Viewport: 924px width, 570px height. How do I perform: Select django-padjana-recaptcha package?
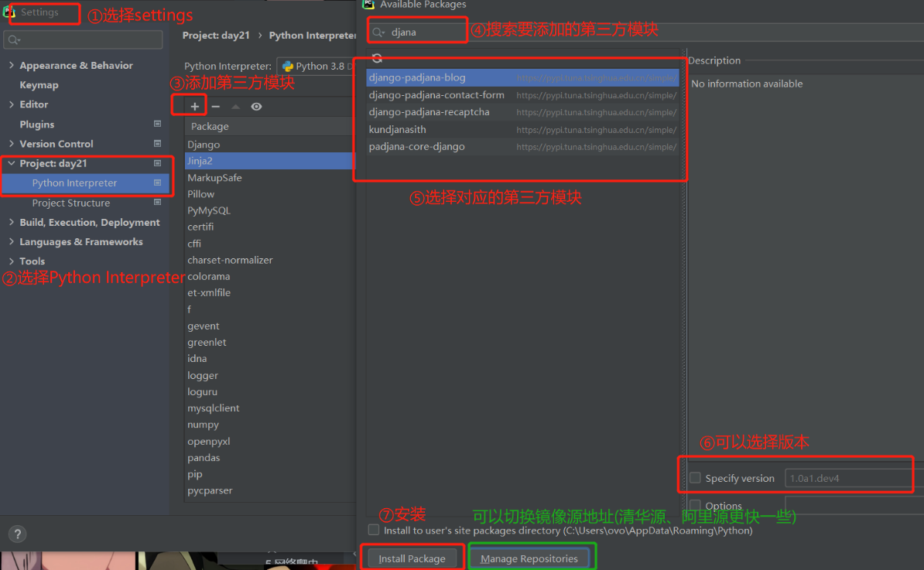522,112
